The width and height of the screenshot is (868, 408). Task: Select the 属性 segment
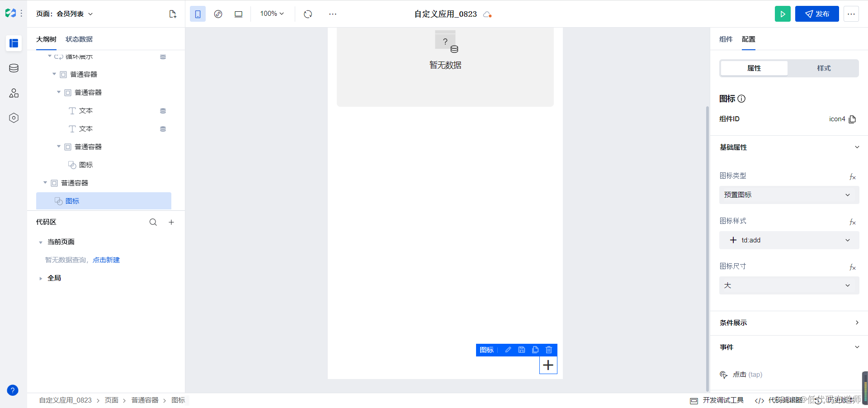tap(754, 68)
